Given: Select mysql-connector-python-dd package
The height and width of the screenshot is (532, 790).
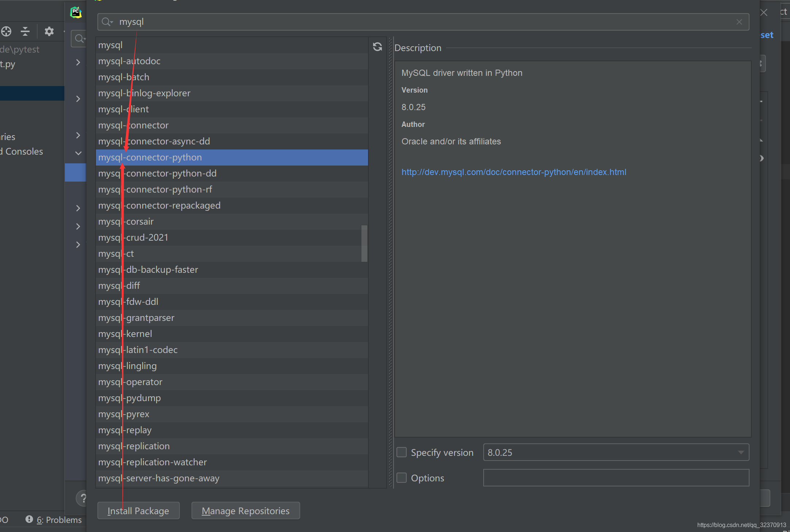Looking at the screenshot, I should coord(232,174).
